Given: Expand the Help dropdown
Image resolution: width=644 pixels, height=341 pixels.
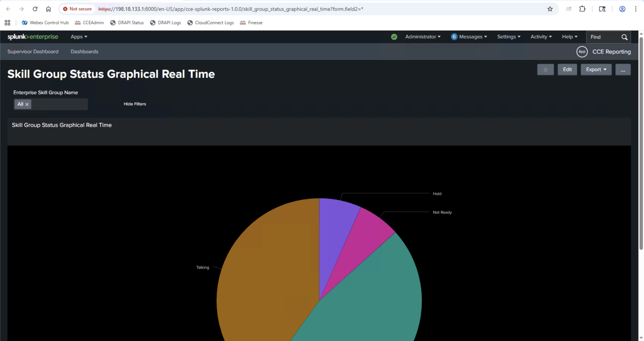Looking at the screenshot, I should tap(570, 37).
